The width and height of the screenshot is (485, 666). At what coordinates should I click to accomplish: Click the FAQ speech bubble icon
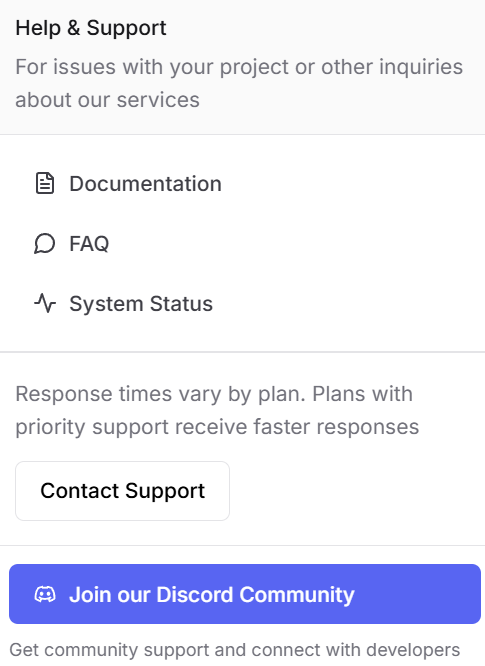click(x=45, y=244)
